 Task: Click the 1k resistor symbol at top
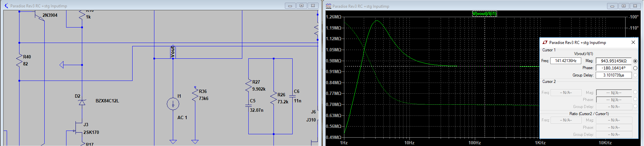tap(82, 15)
